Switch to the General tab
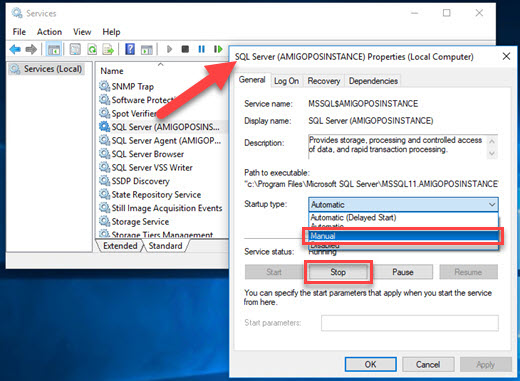Screen dimensions: 520x381 (x=252, y=80)
